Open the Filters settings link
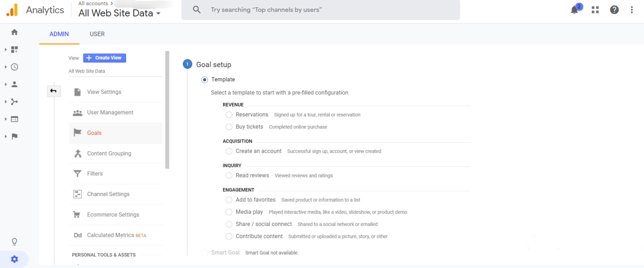 pyautogui.click(x=95, y=174)
